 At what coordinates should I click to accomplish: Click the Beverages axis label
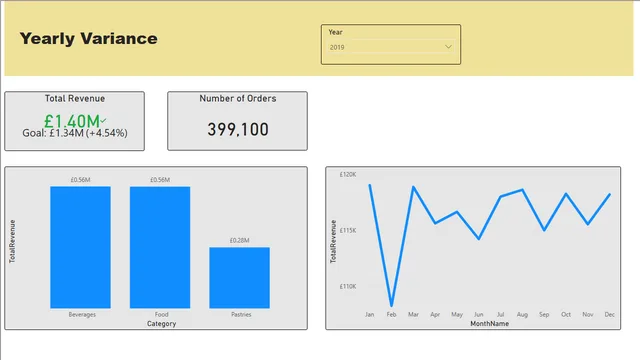pos(82,315)
